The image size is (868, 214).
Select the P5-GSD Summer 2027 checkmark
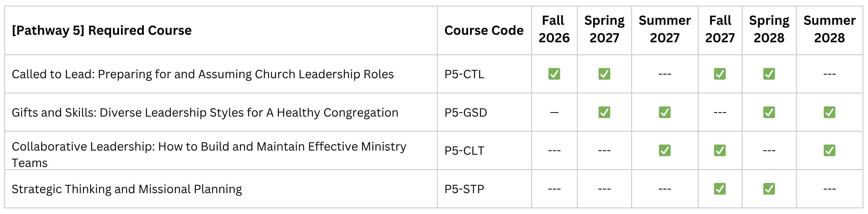(665, 112)
